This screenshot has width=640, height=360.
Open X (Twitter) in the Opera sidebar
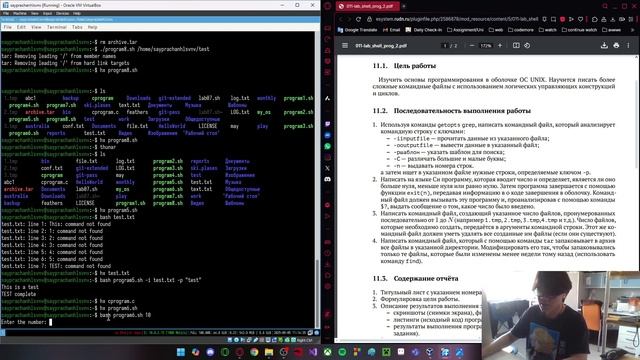click(327, 168)
